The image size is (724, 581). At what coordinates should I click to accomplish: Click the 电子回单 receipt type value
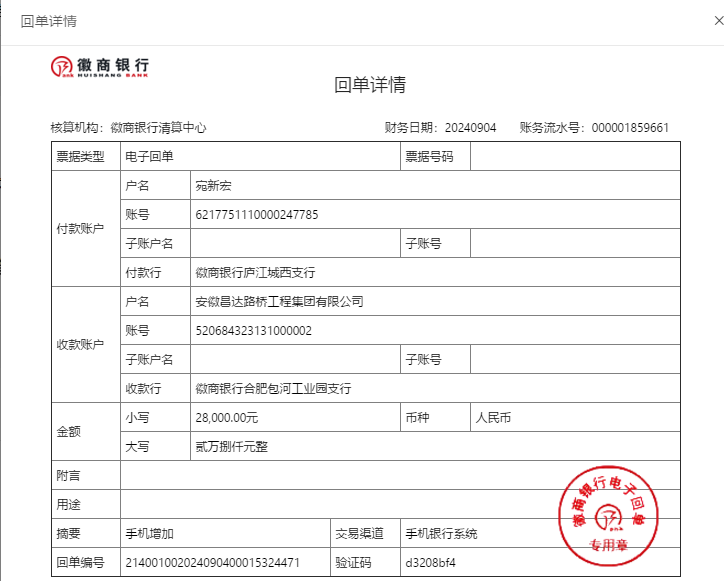tap(149, 157)
